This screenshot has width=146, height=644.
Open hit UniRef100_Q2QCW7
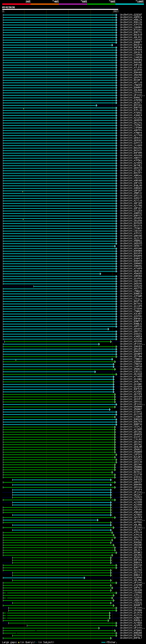(x=131, y=15)
